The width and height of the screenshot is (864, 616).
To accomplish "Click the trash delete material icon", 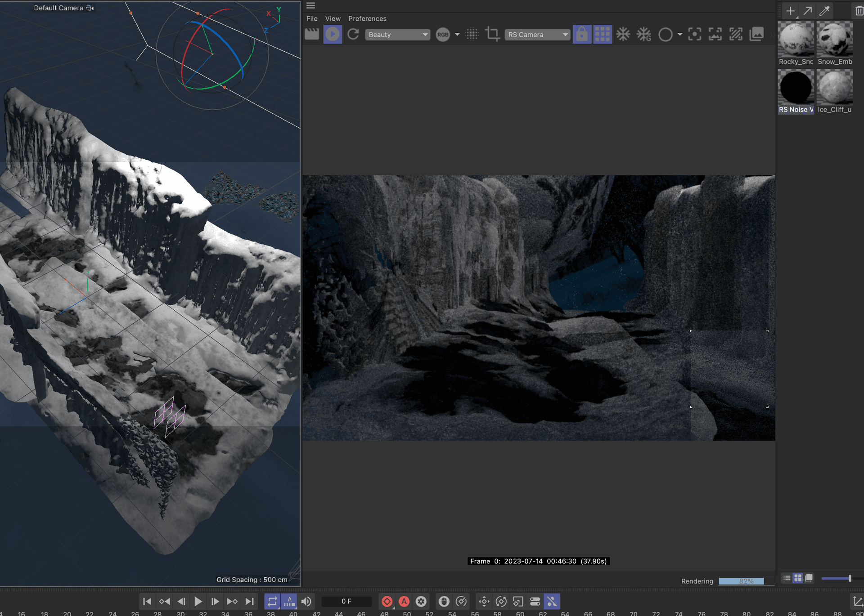I will coord(859,11).
